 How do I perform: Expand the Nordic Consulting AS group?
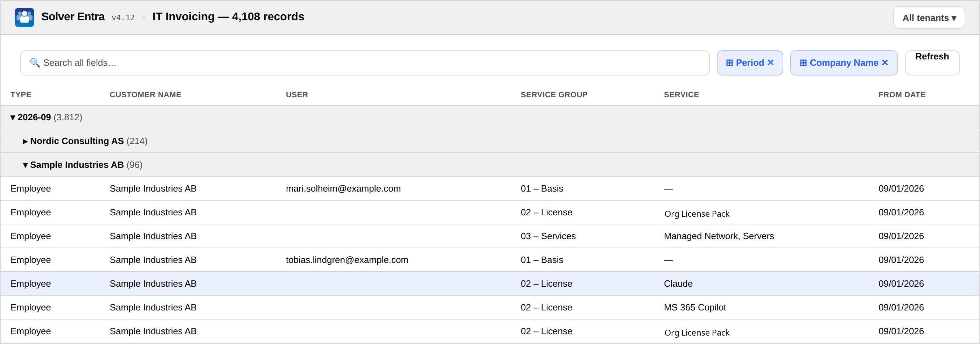click(25, 141)
